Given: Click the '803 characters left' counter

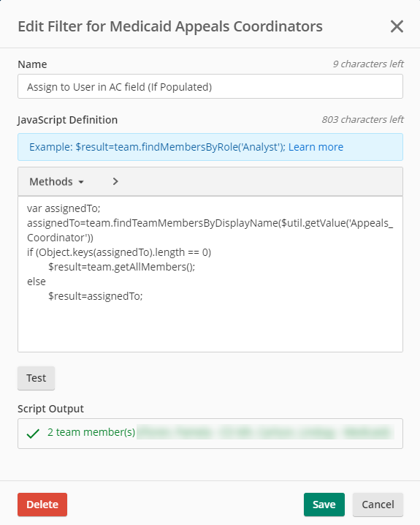Looking at the screenshot, I should point(362,119).
